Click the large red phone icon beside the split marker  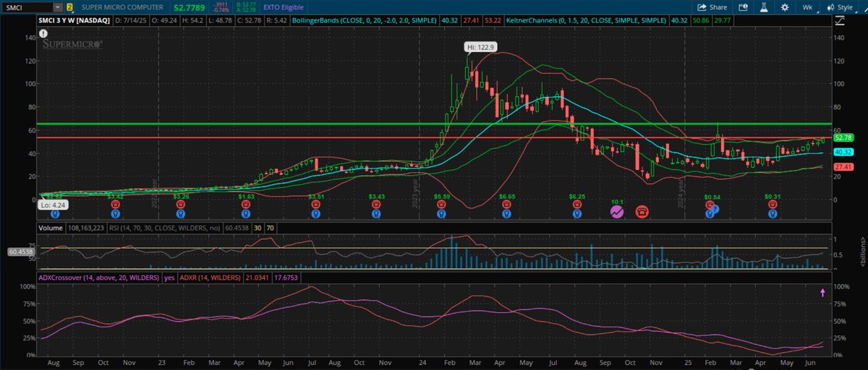(x=642, y=212)
